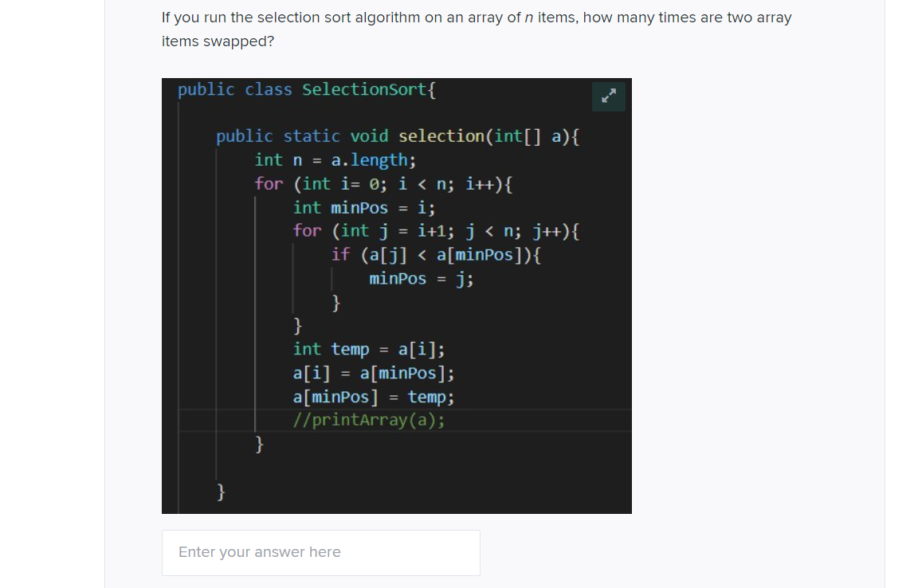Click the '//printArray(a);' comment line

point(369,420)
